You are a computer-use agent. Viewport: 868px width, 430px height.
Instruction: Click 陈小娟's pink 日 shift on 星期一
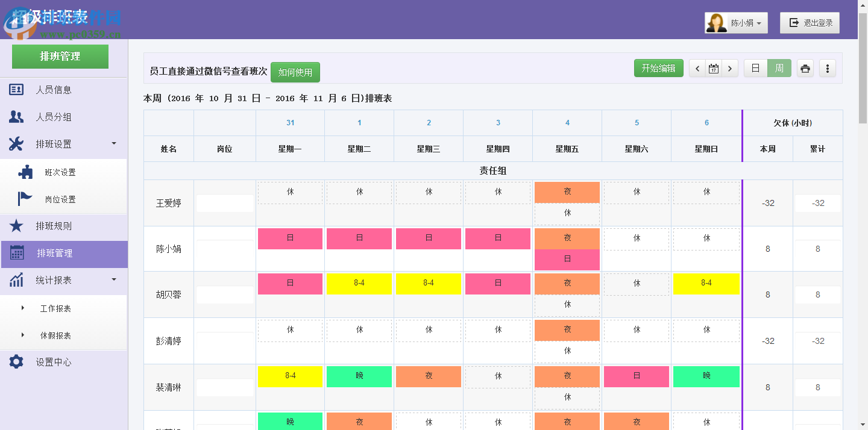290,238
